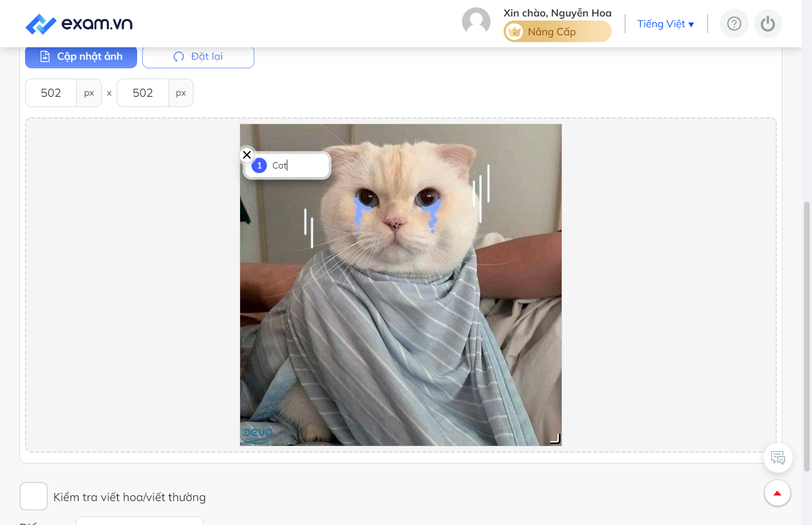812x525 pixels.
Task: Open the help question mark icon
Action: click(734, 24)
